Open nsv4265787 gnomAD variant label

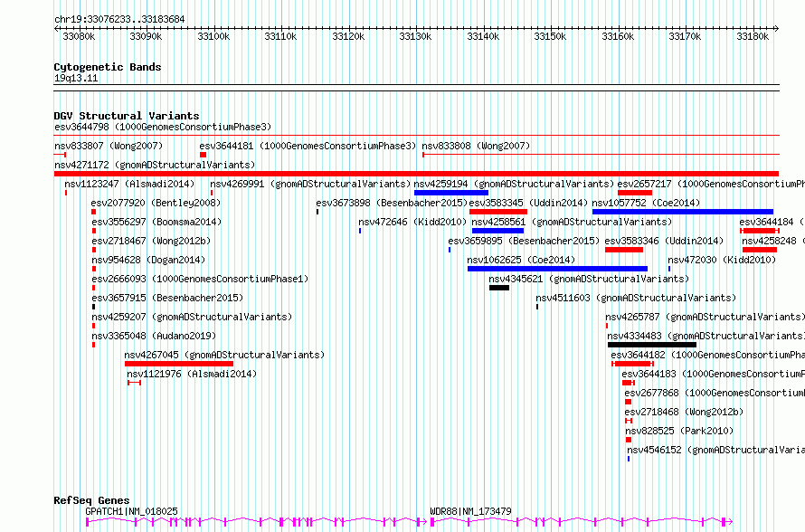[705, 317]
